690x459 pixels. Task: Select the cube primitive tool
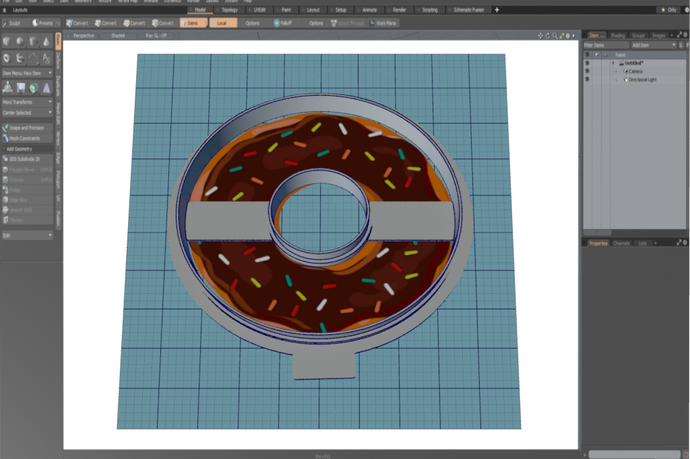(x=8, y=41)
